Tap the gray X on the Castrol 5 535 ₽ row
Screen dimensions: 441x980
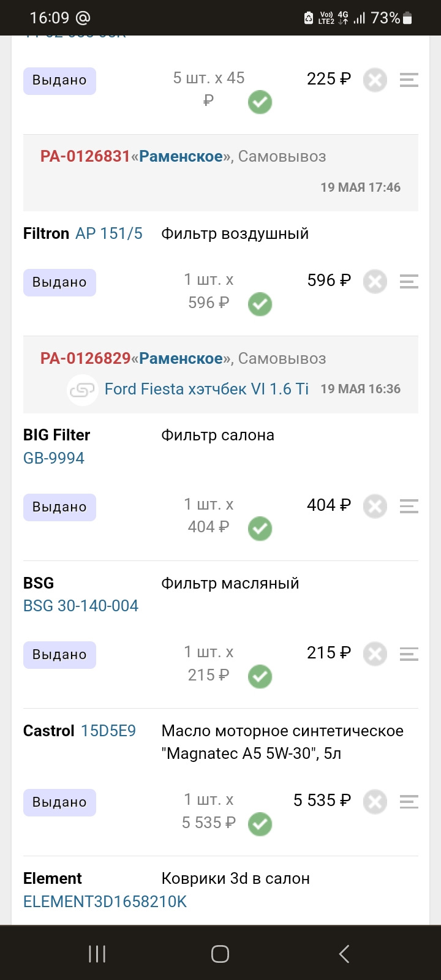pyautogui.click(x=375, y=802)
